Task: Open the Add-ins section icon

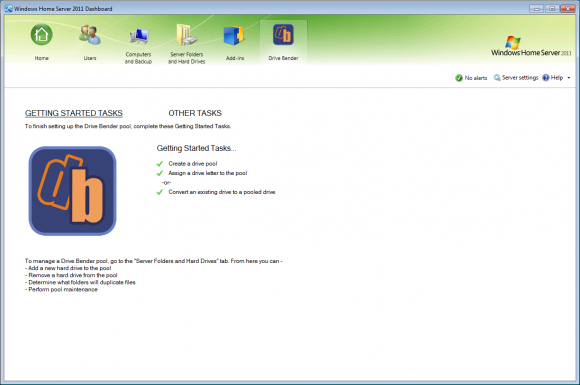Action: pyautogui.click(x=235, y=36)
